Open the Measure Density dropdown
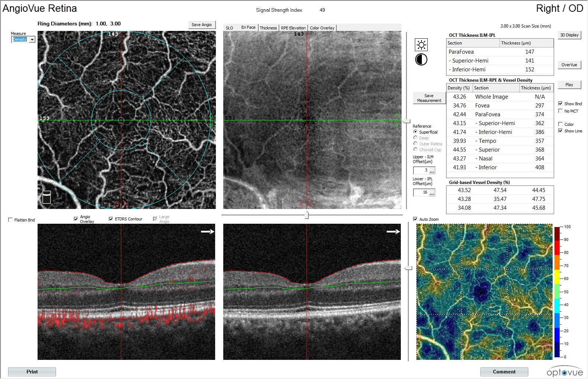This screenshot has width=588, height=379. (32, 40)
